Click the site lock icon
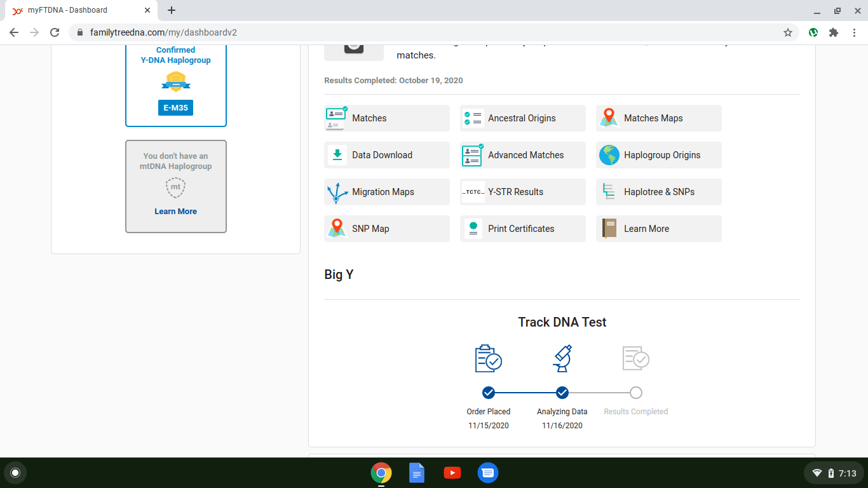 [x=80, y=32]
